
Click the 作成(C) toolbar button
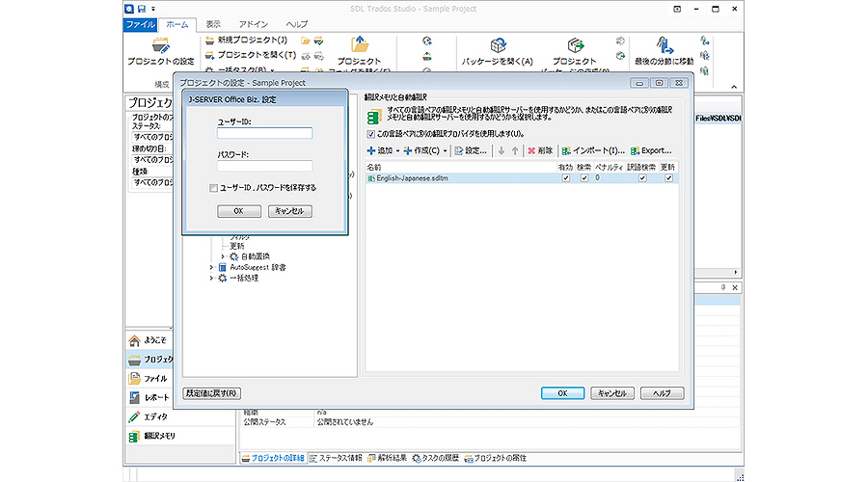pos(421,150)
